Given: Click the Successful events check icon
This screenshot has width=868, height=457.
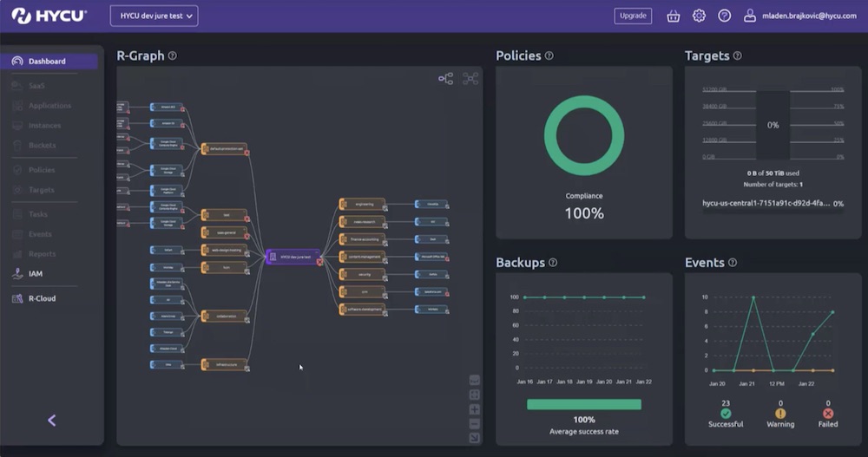Looking at the screenshot, I should click(726, 414).
